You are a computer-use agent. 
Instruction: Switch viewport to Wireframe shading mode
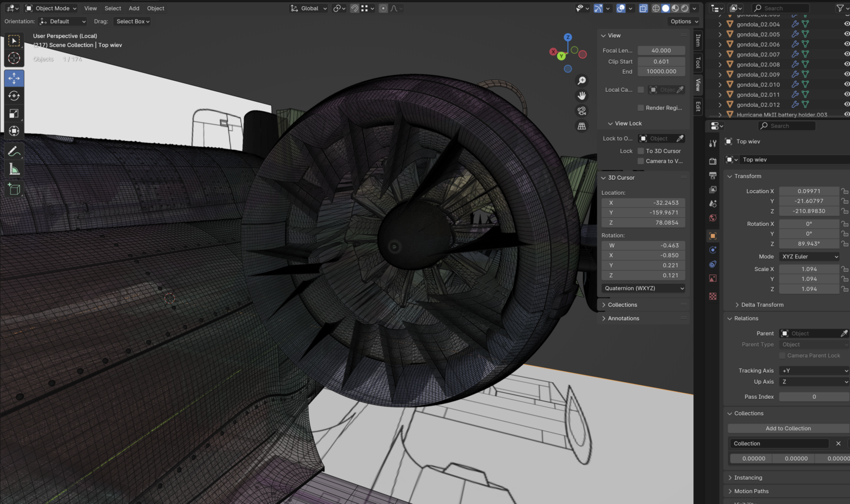click(x=656, y=8)
